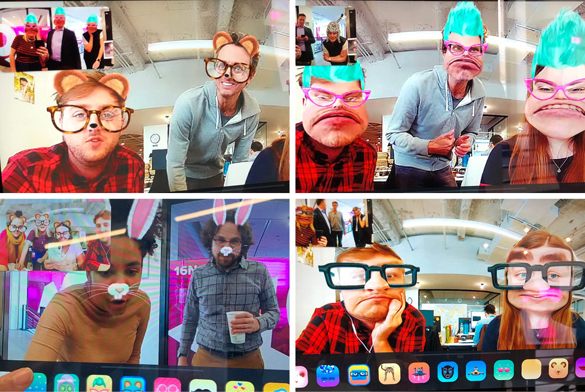Select the black panther mask filter
Viewport: 585px width, 392px height.
coord(448,371)
